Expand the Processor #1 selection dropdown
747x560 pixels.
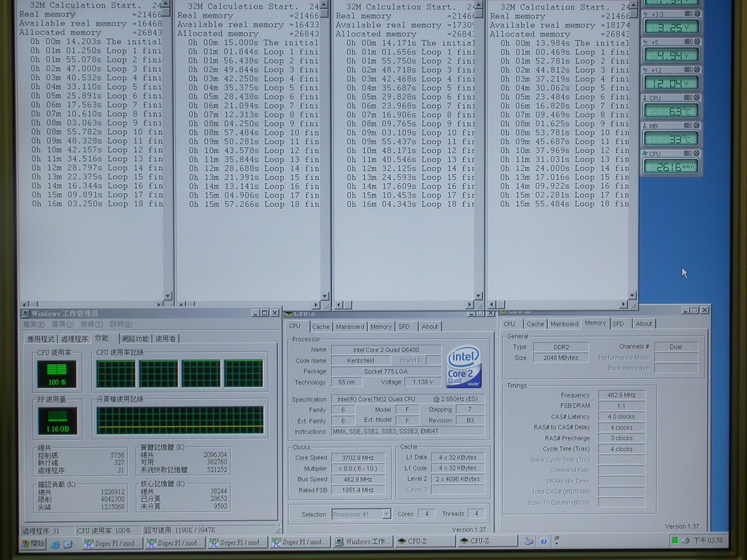[x=387, y=514]
